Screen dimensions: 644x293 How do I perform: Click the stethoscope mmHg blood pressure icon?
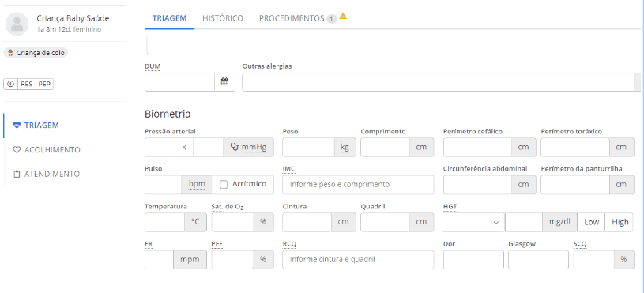tap(235, 148)
